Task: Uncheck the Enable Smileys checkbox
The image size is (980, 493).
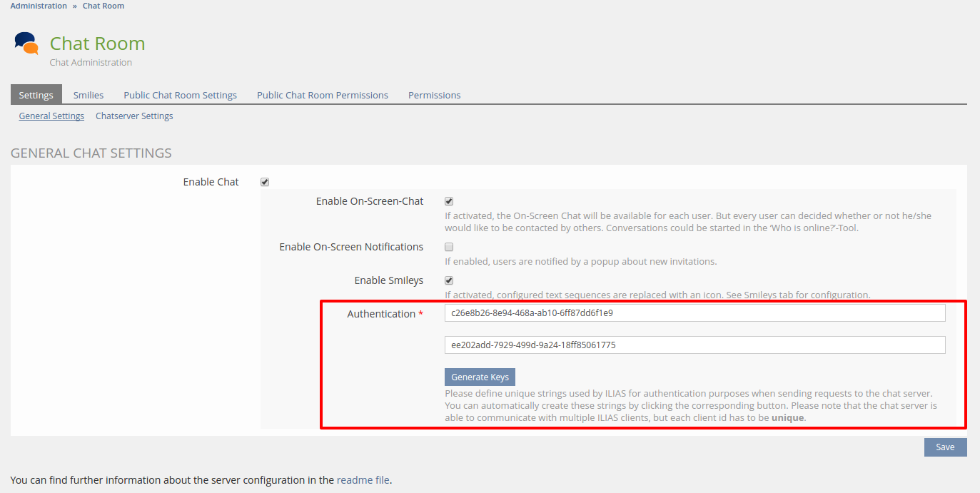Action: pos(449,280)
